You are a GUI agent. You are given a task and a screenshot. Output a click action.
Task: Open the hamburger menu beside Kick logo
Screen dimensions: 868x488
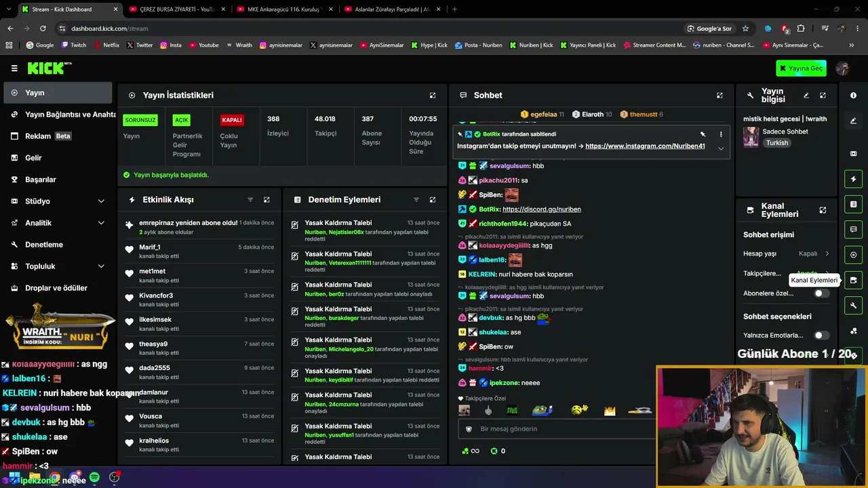click(x=14, y=68)
